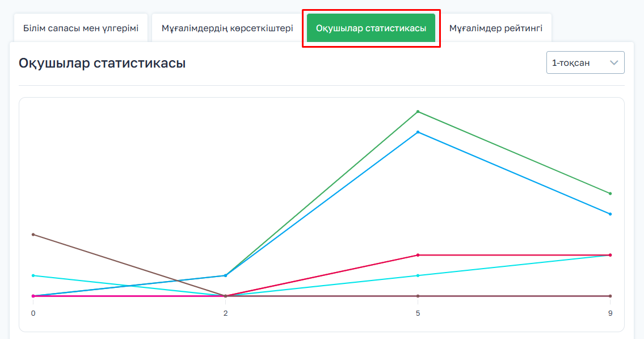Select the blue line's endpoint at 9

coord(610,214)
